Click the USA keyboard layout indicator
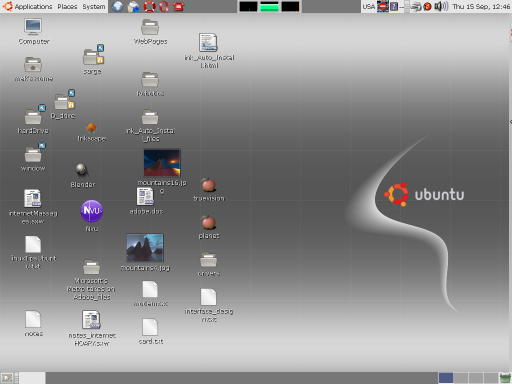 369,6
